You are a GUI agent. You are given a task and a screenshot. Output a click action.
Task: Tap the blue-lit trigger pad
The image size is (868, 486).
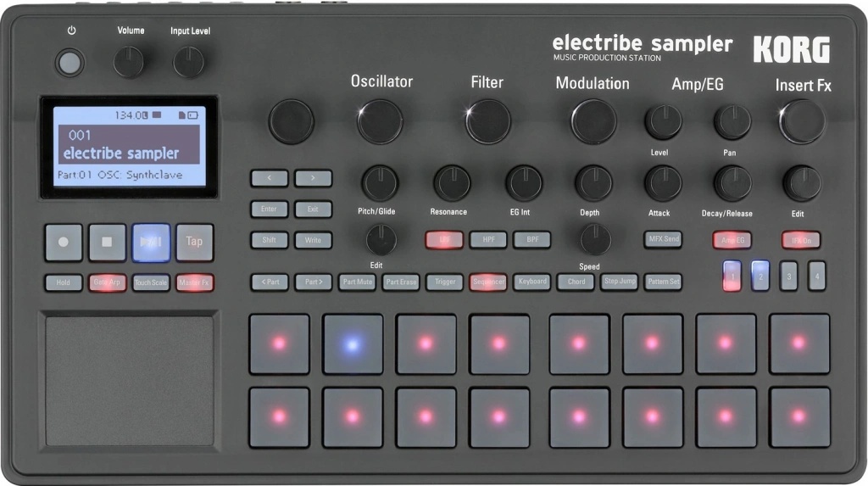353,344
